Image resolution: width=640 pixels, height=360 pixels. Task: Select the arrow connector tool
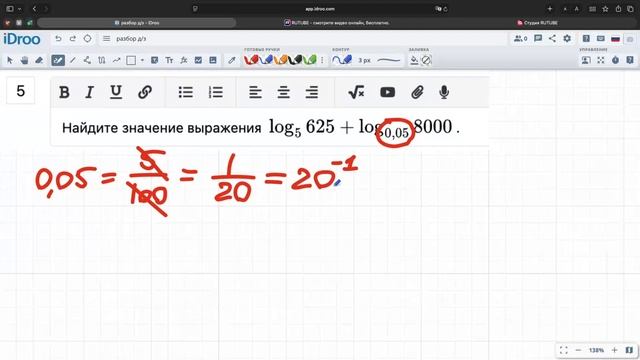click(116, 60)
